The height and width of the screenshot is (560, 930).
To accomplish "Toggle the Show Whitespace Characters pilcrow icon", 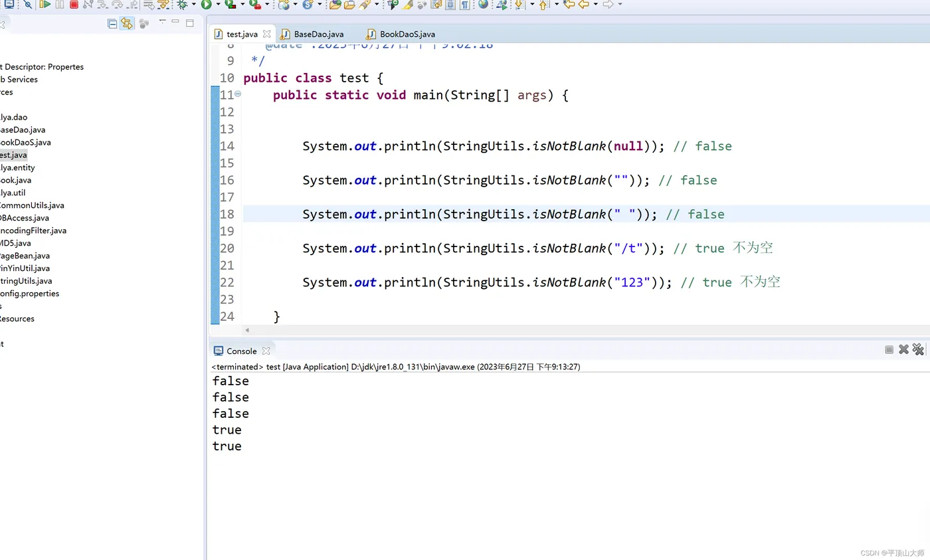I will click(464, 5).
